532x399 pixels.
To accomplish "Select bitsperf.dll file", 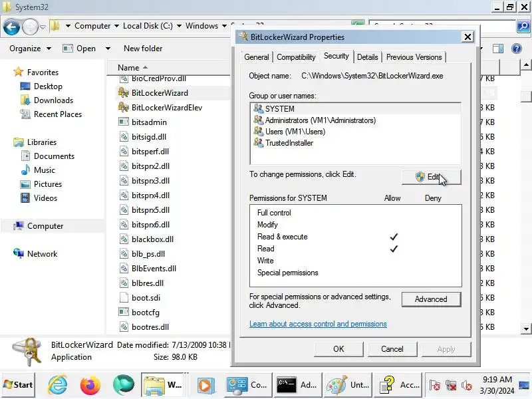I will tap(150, 152).
